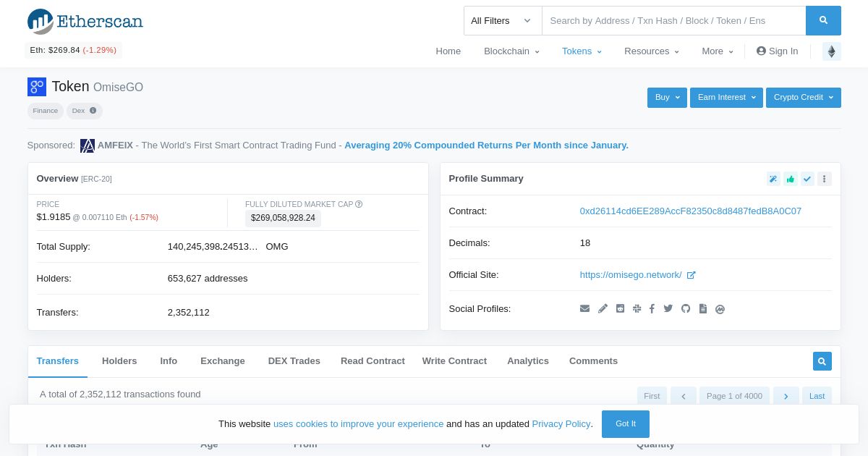The image size is (868, 456).
Task: Click the Ethereum network diamond icon
Action: click(x=832, y=51)
